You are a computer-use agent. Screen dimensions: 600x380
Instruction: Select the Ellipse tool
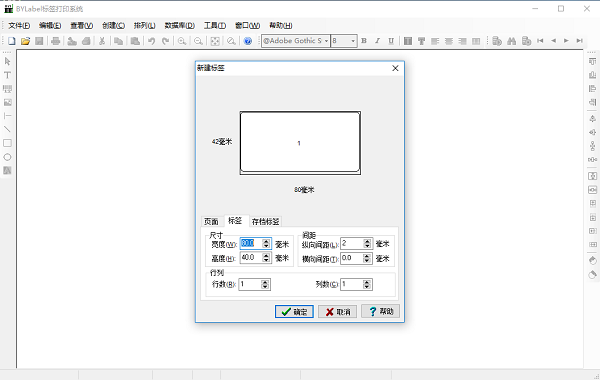(x=7, y=157)
